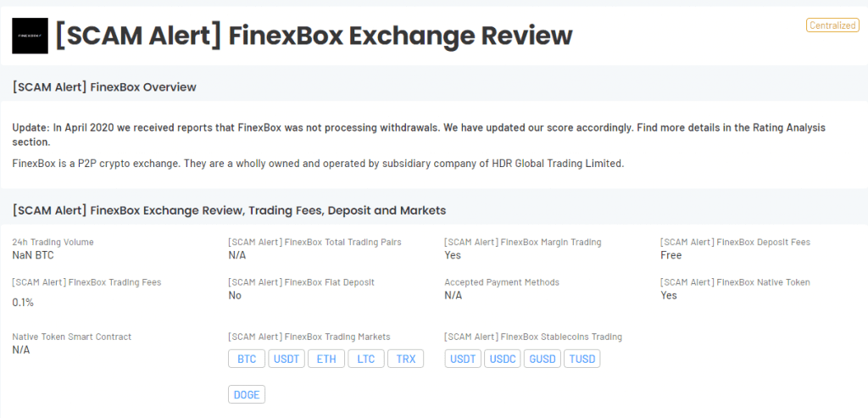Click the Deposit Fees label
This screenshot has width=868, height=418.
tap(735, 242)
